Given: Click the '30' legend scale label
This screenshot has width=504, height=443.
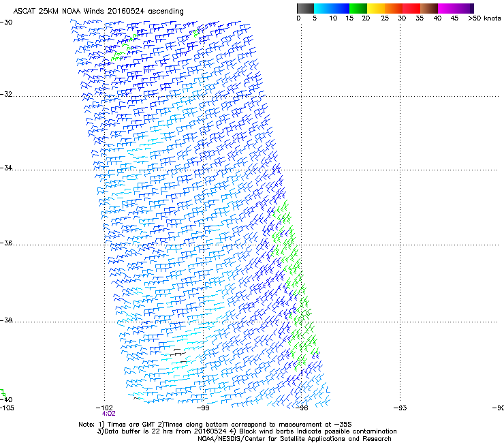Looking at the screenshot, I should click(x=402, y=18).
